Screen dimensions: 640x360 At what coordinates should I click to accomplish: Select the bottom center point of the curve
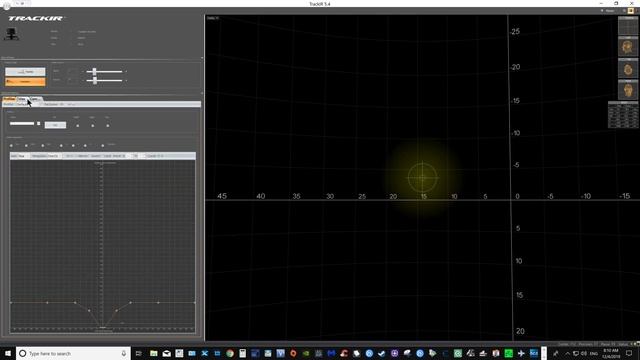point(103,327)
